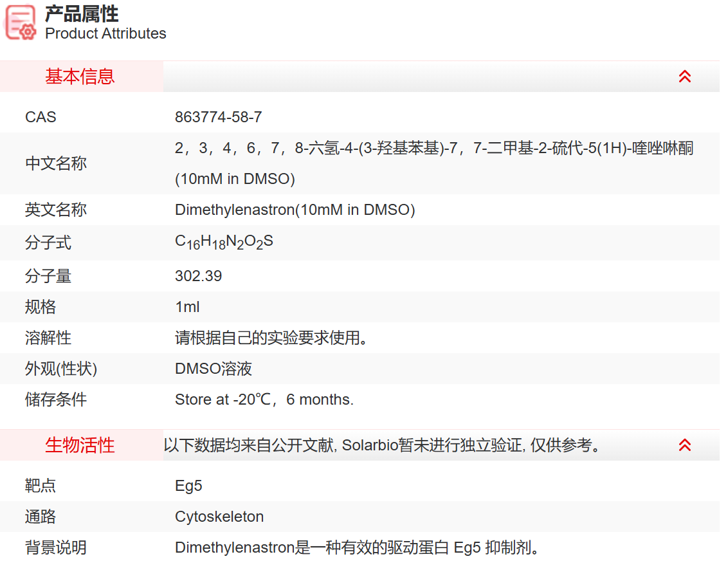Click the molecular weight 302.39 value

pyautogui.click(x=199, y=275)
